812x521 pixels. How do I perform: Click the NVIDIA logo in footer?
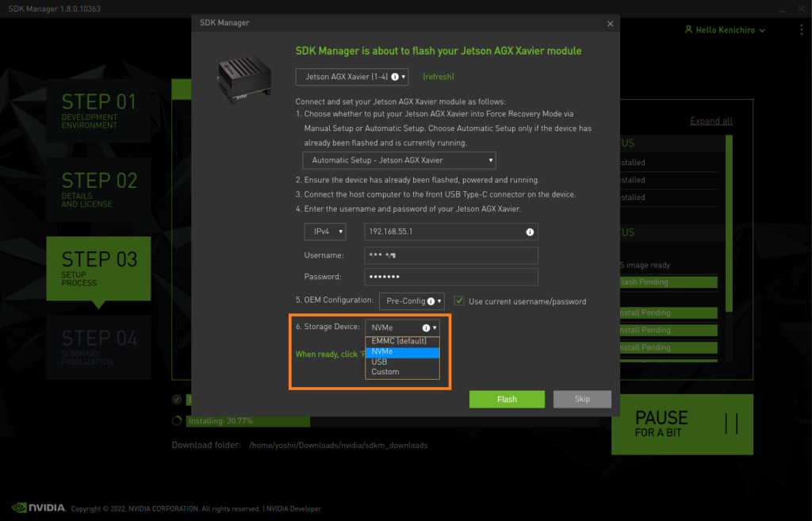[x=39, y=508]
